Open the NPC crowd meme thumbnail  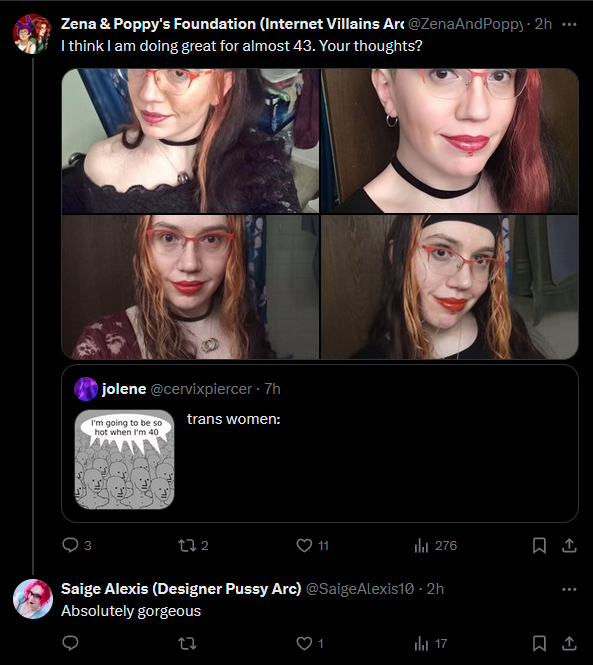(124, 459)
